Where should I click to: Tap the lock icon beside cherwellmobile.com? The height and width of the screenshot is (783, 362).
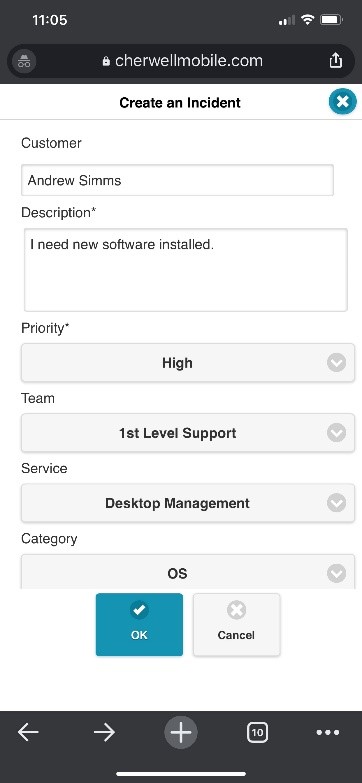click(106, 61)
